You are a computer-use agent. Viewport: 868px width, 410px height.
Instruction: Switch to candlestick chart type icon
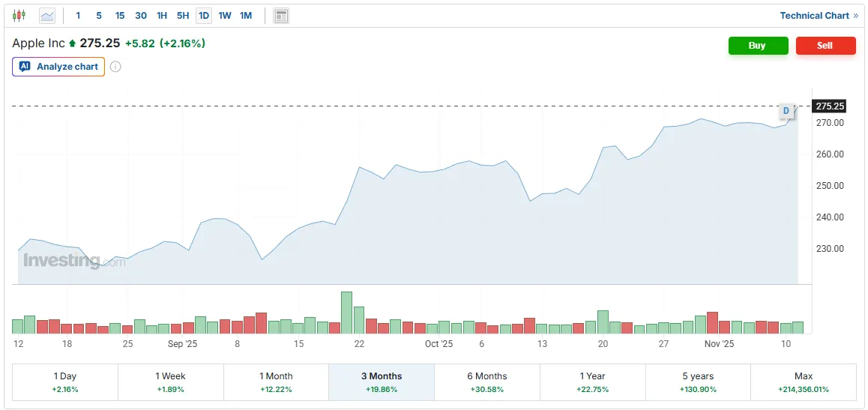pos(19,15)
